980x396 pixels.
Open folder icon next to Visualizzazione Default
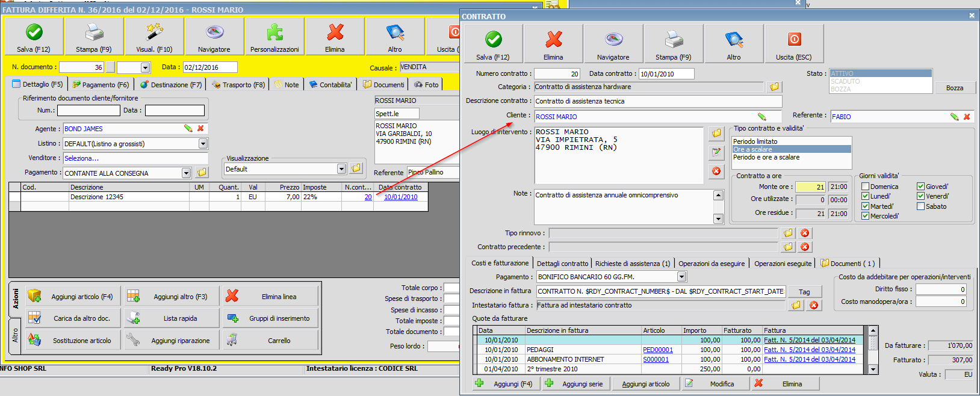(356, 169)
